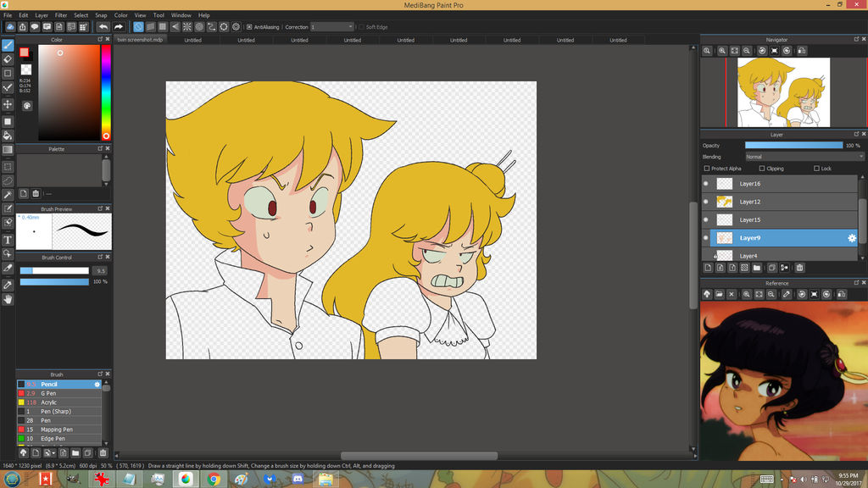Screen dimensions: 868x488
Task: Select the Eraser tool
Action: (8, 59)
